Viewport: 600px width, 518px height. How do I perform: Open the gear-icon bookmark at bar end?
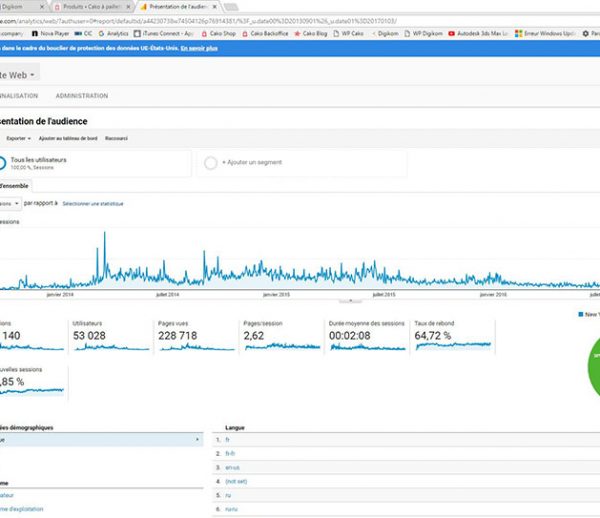[x=591, y=34]
